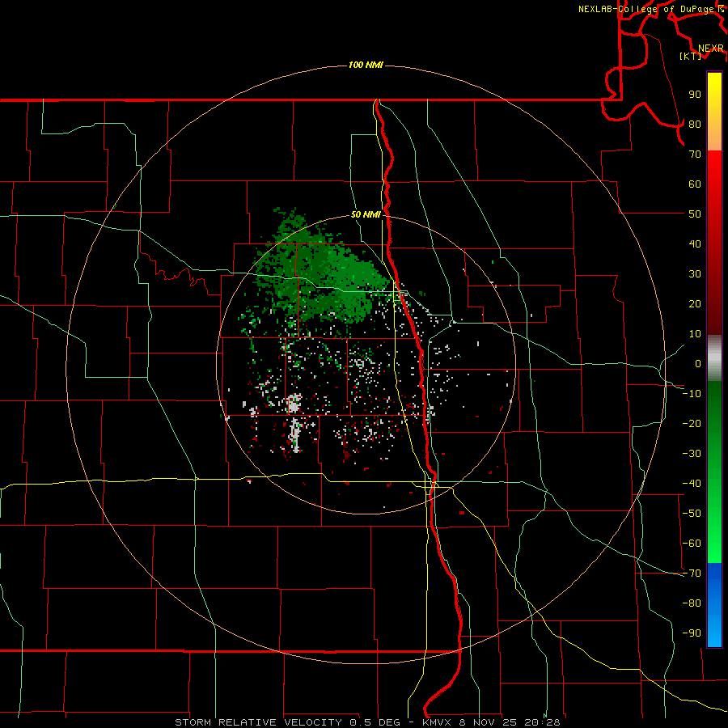Click the 60 value on the velocity scale
The image size is (728, 728).
tap(695, 184)
